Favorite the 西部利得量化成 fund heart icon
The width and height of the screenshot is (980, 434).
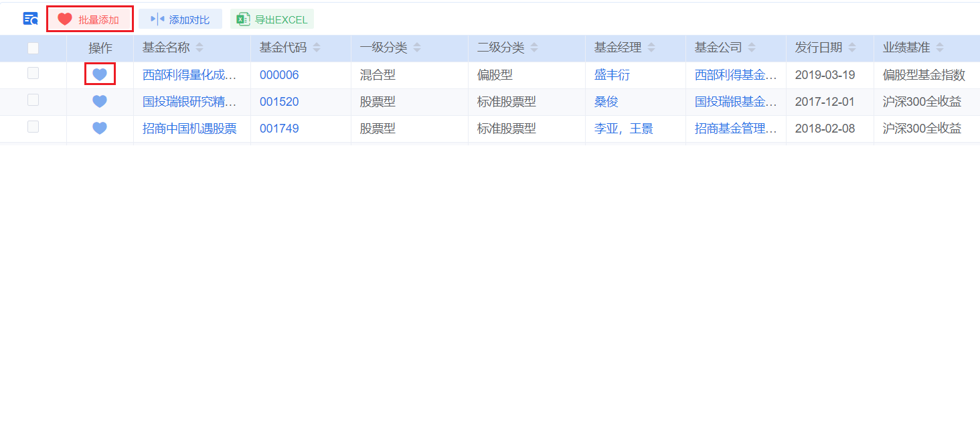pos(100,74)
